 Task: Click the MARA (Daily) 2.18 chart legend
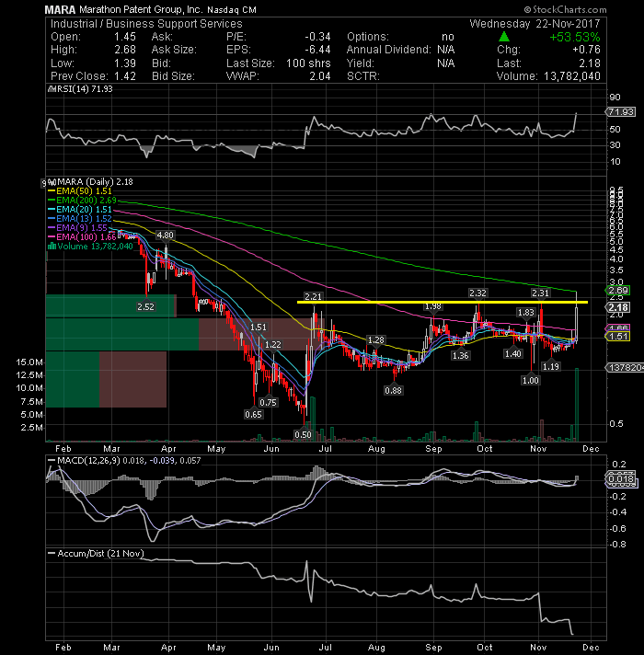point(95,182)
